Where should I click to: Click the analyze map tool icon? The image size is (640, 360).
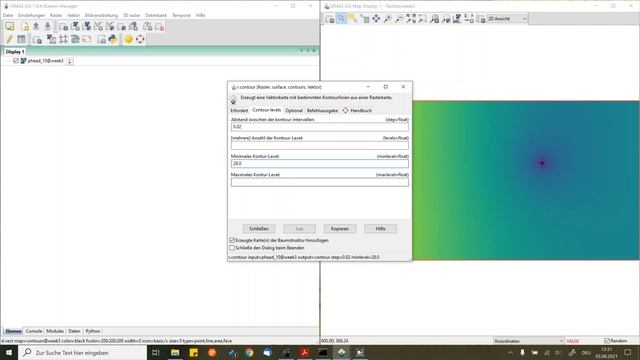pyautogui.click(x=457, y=19)
